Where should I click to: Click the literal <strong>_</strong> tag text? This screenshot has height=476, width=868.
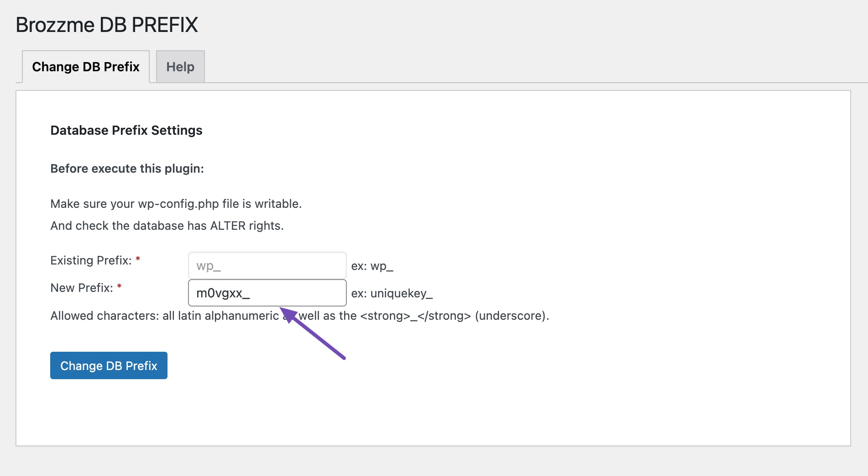point(415,316)
